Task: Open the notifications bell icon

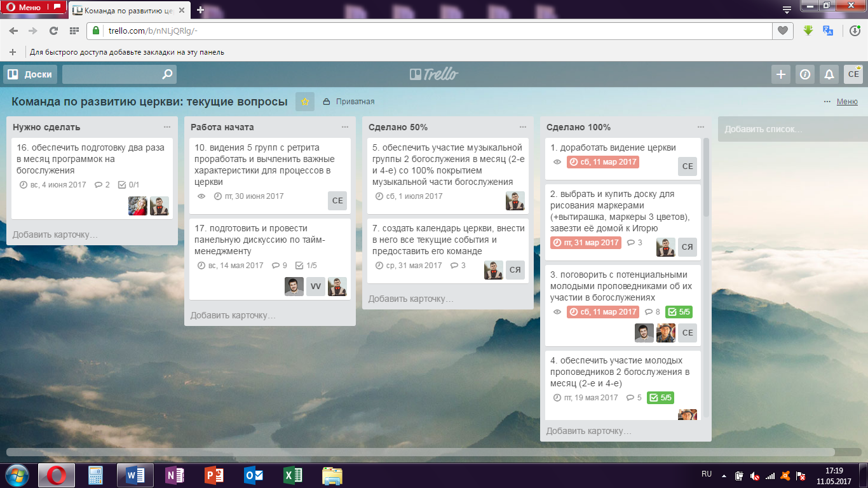Action: pos(829,74)
